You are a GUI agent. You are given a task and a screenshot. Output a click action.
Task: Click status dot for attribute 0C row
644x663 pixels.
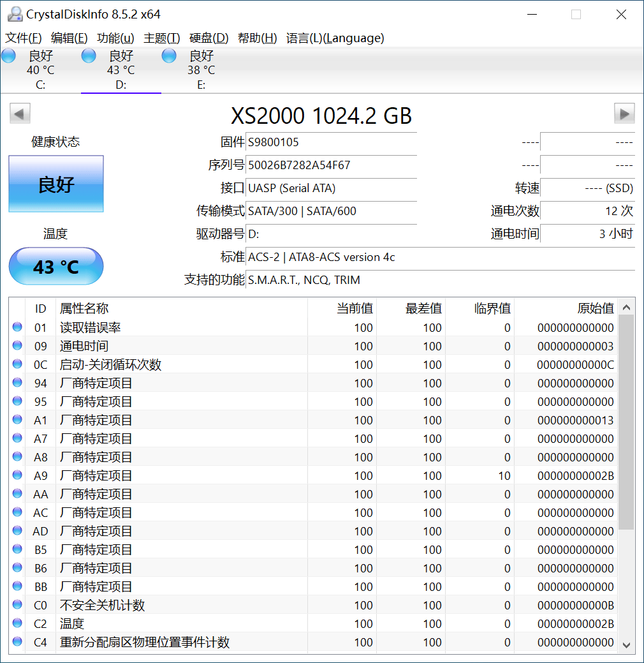17,364
